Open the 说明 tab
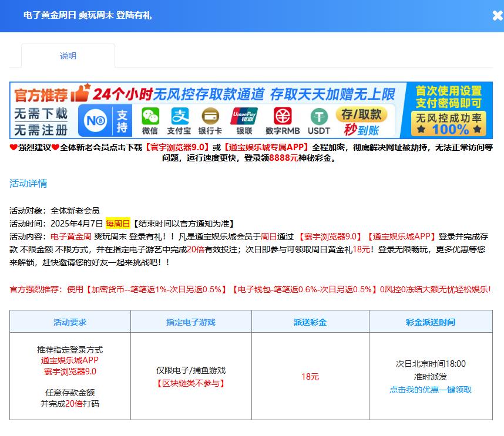Image resolution: width=504 pixels, height=436 pixels. coord(68,56)
